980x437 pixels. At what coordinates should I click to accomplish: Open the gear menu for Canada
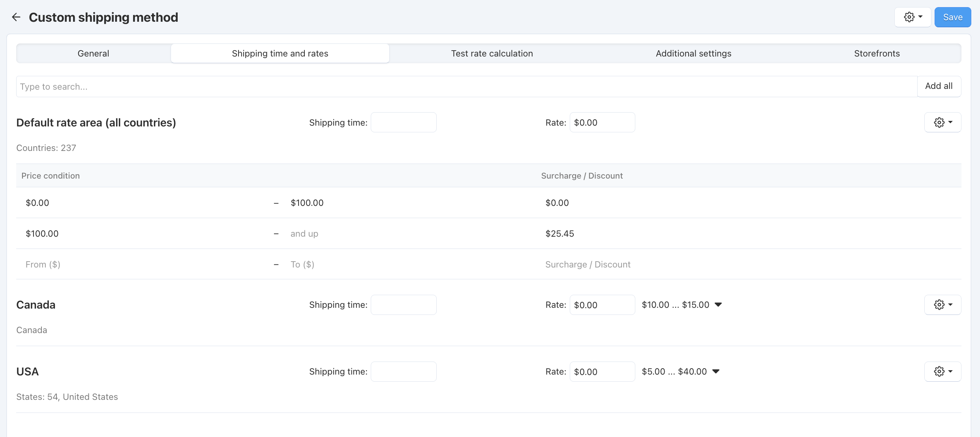[942, 305]
